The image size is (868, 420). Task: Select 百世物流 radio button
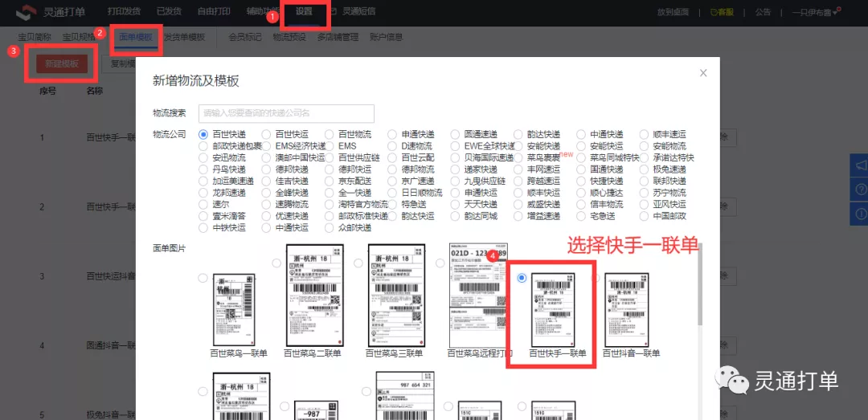pos(330,134)
